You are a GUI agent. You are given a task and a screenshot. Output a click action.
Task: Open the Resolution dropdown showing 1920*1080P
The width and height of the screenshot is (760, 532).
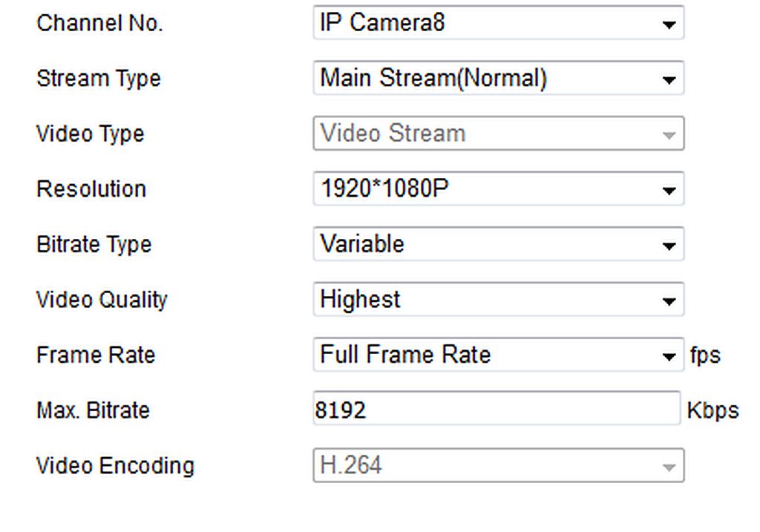click(498, 188)
